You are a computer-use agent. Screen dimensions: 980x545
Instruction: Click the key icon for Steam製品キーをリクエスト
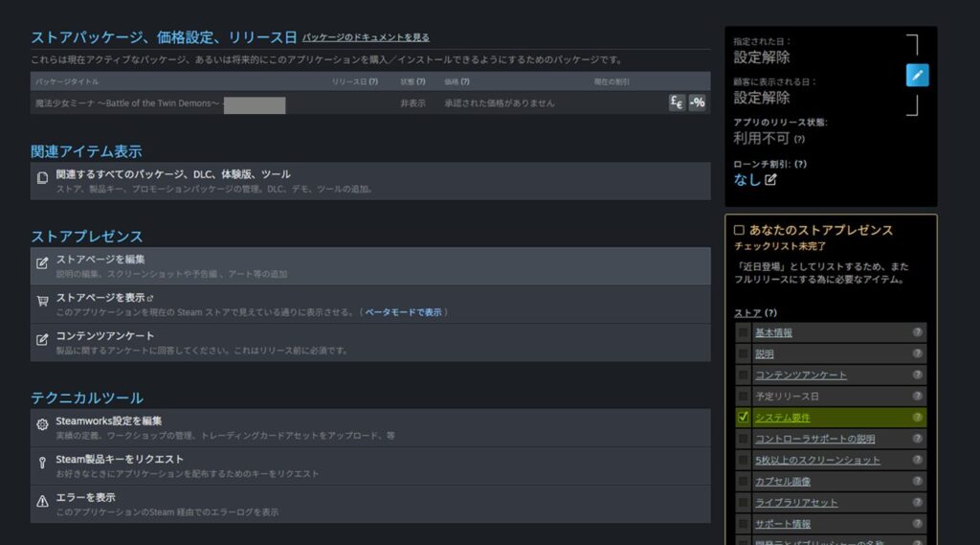pos(42,463)
